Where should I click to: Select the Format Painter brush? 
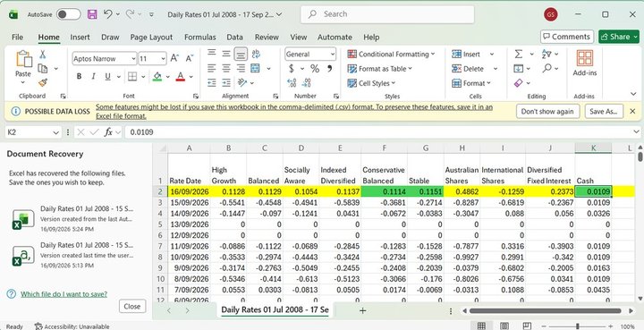point(42,83)
